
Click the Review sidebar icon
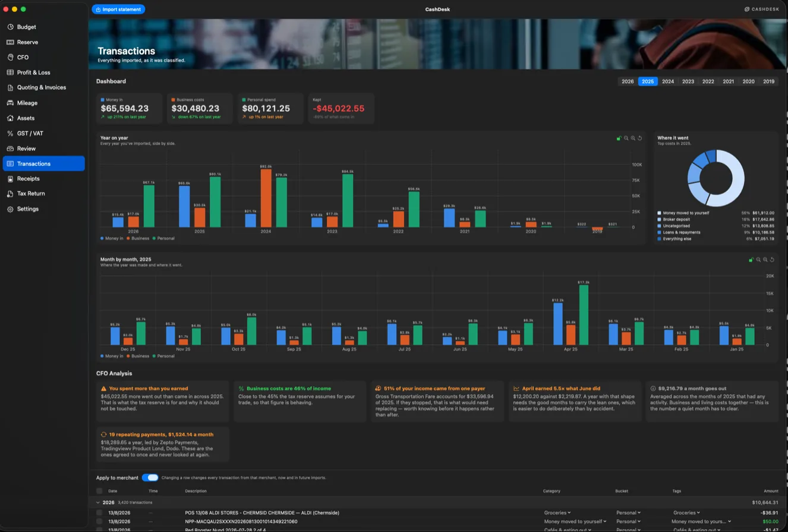point(10,149)
